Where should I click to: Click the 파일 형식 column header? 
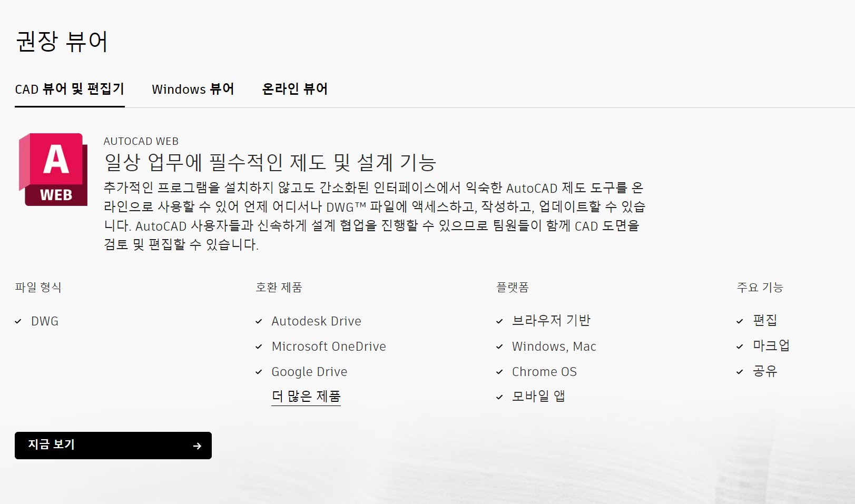click(x=38, y=288)
